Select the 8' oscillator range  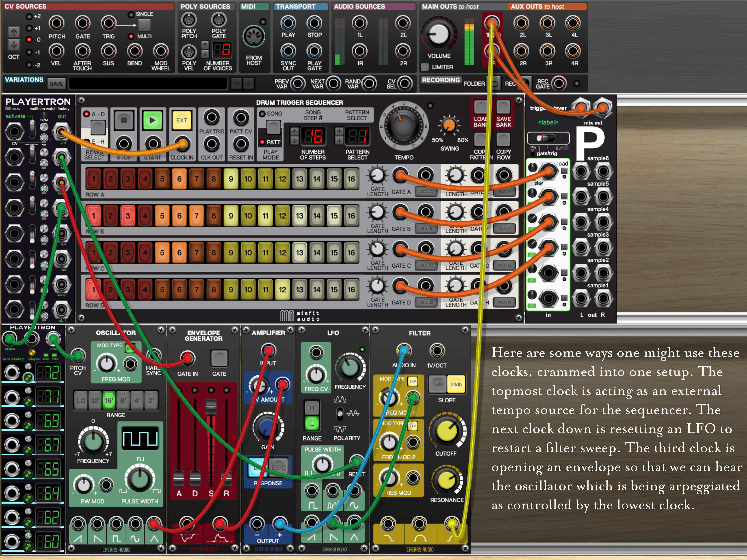click(x=123, y=401)
